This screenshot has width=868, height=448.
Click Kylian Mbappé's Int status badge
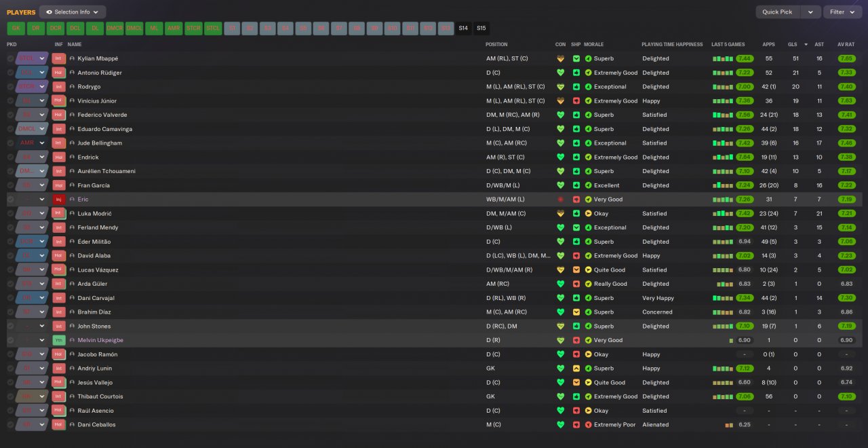[x=58, y=58]
